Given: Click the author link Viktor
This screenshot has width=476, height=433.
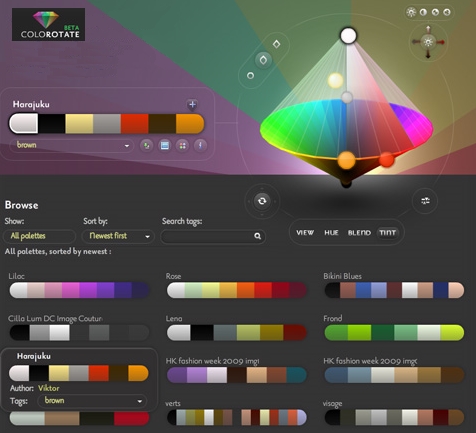Looking at the screenshot, I should 49,388.
